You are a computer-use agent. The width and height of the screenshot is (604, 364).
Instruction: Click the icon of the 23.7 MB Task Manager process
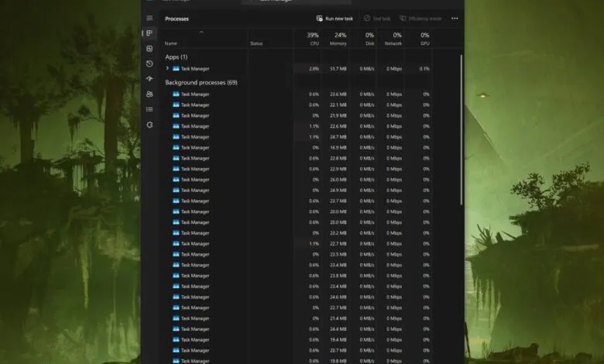(176, 201)
